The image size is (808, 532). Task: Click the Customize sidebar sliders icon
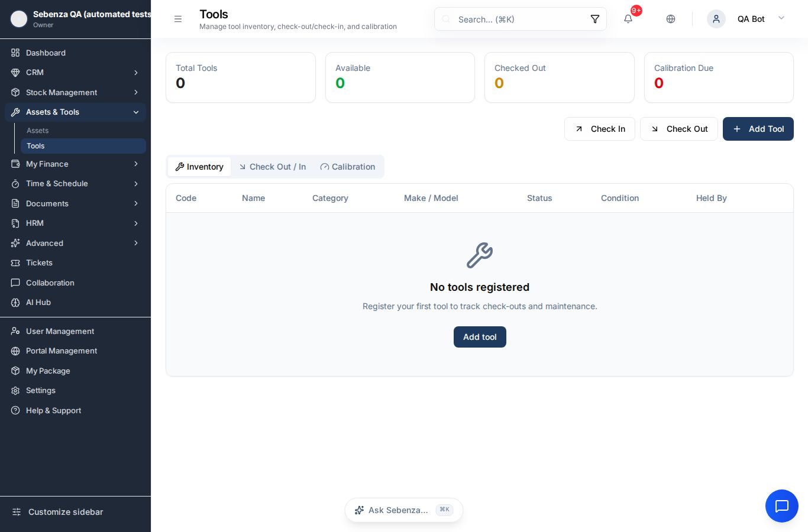[x=17, y=512]
